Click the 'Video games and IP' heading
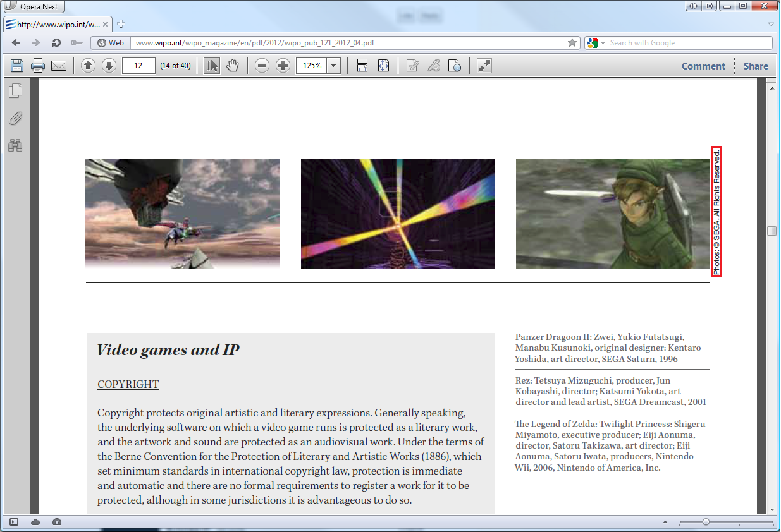This screenshot has width=781, height=532. 168,350
